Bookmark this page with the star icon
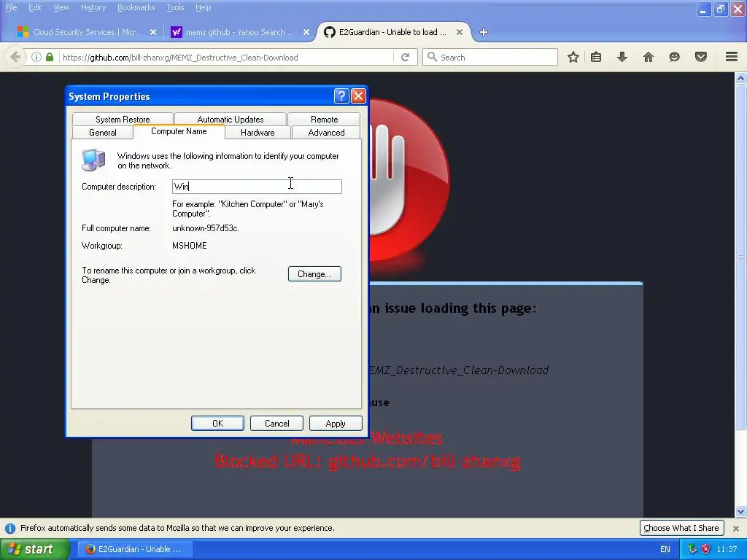 pos(573,57)
